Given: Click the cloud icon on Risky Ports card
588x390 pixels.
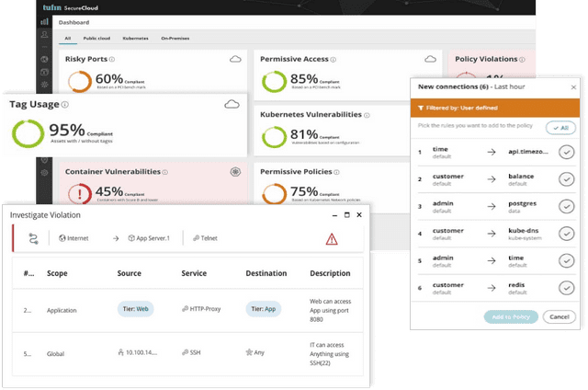Looking at the screenshot, I should pyautogui.click(x=234, y=59).
